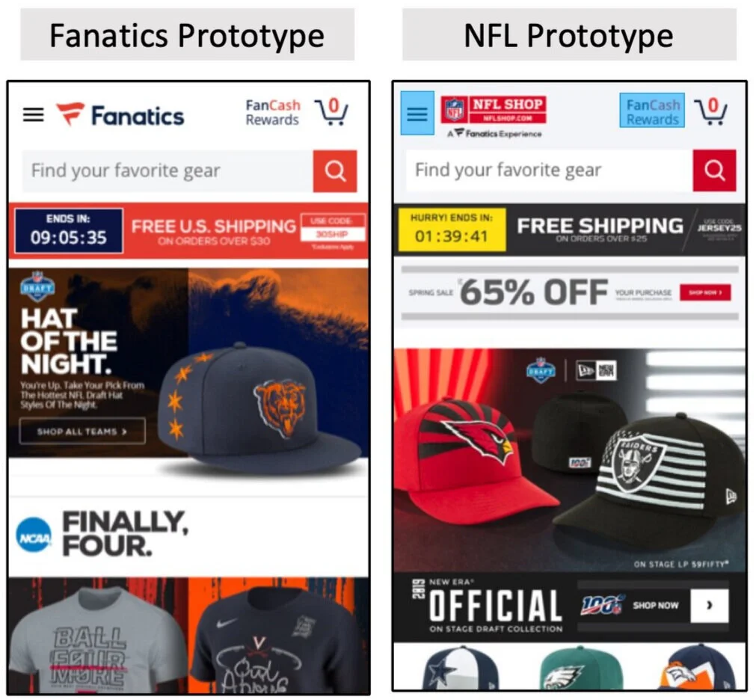The width and height of the screenshot is (756, 700).
Task: Click the Free U.S. Shipping promo banner
Action: [x=188, y=231]
